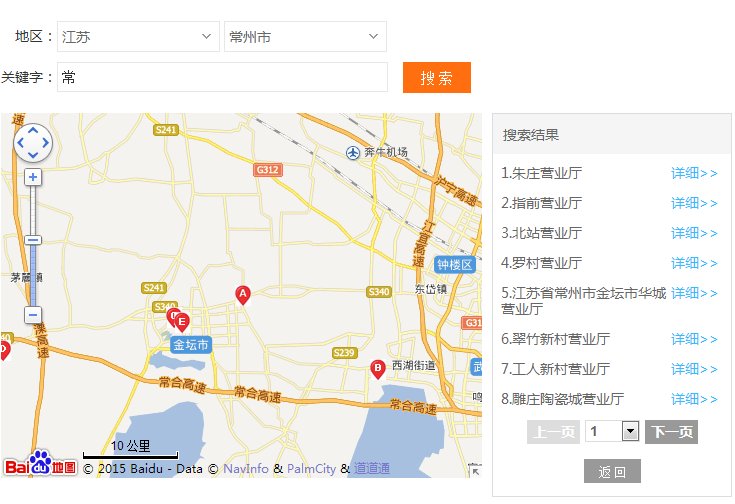Click the Baidu map logo
Viewport: 735px width, 504px height.
40,464
